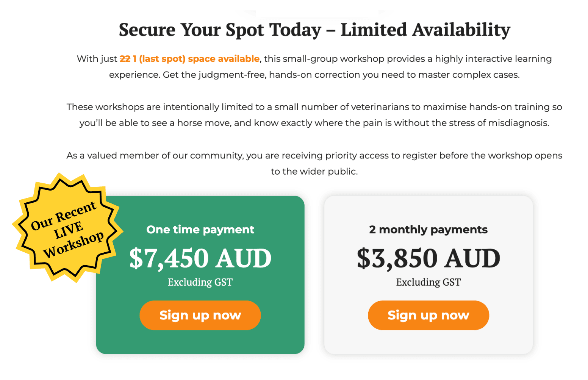Click Excluding GST on the green card
588x380 pixels.
[x=200, y=282]
